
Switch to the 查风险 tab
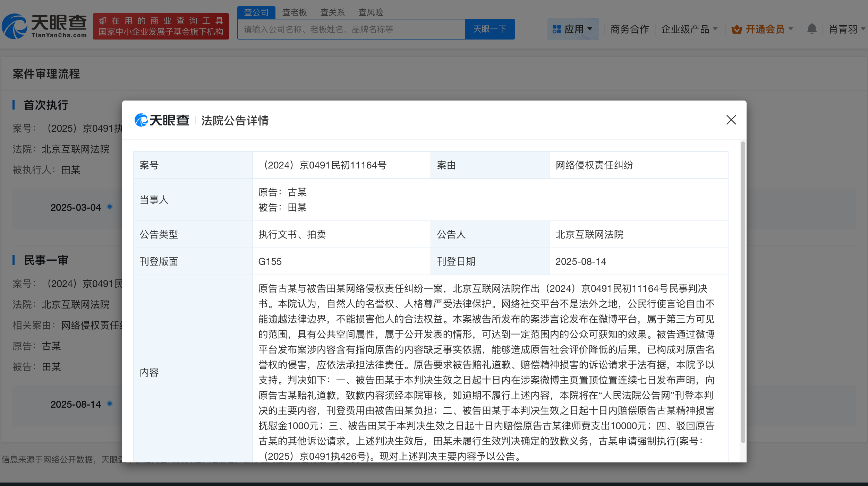pyautogui.click(x=371, y=12)
